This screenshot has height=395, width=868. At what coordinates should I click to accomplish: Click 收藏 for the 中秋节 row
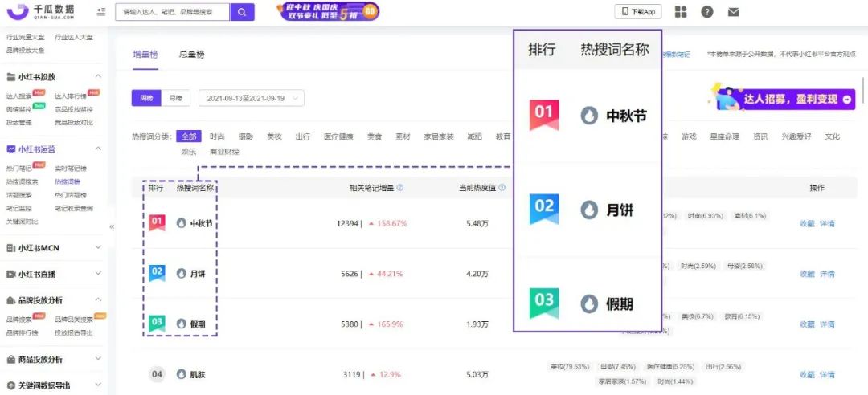click(807, 223)
